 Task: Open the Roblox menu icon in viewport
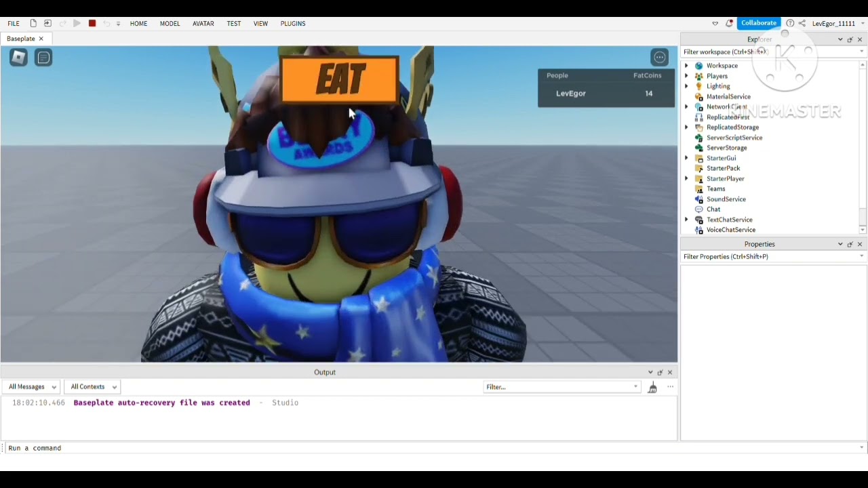[x=19, y=58]
